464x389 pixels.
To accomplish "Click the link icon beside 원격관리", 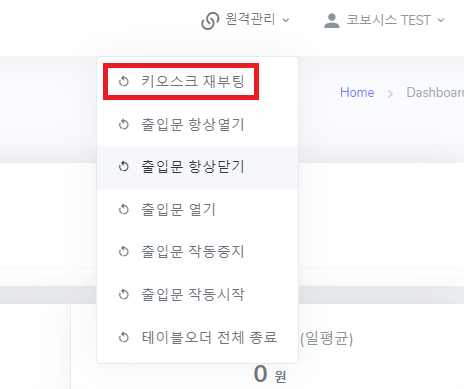I will [x=210, y=21].
